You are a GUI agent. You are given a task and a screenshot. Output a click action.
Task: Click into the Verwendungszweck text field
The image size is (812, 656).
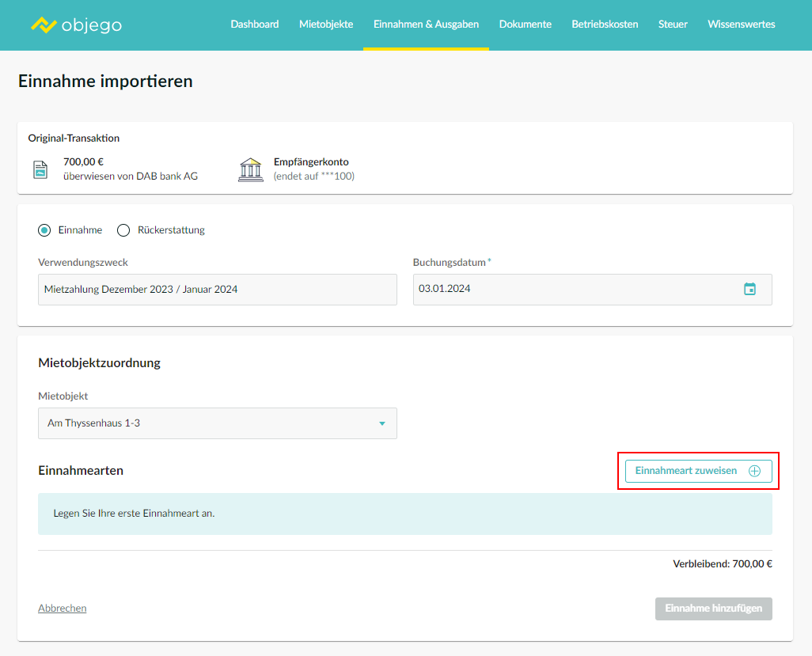click(x=217, y=290)
